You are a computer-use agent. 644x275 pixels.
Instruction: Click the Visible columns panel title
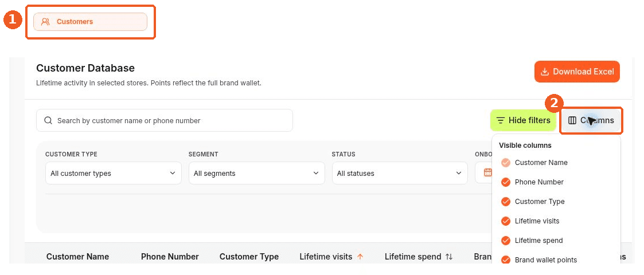pos(525,146)
